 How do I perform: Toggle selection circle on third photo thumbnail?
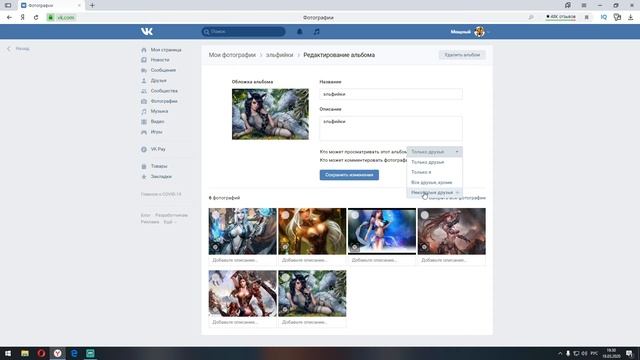pos(355,215)
